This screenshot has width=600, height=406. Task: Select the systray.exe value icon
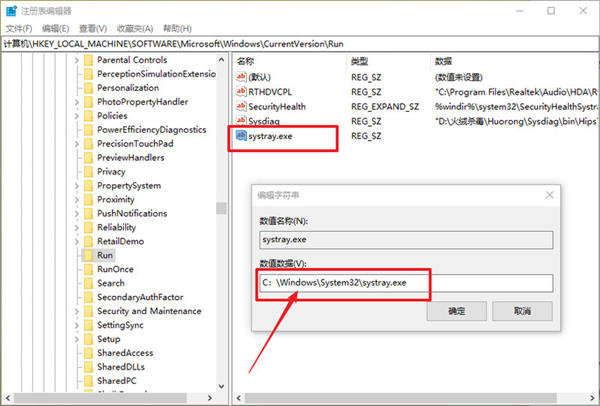pyautogui.click(x=241, y=135)
